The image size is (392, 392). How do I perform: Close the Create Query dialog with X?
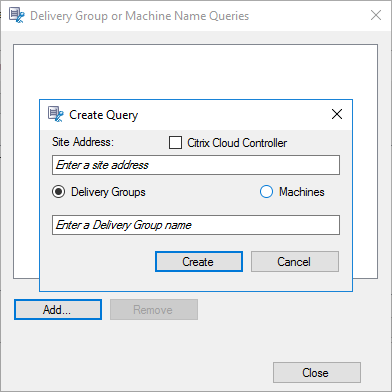coord(337,114)
